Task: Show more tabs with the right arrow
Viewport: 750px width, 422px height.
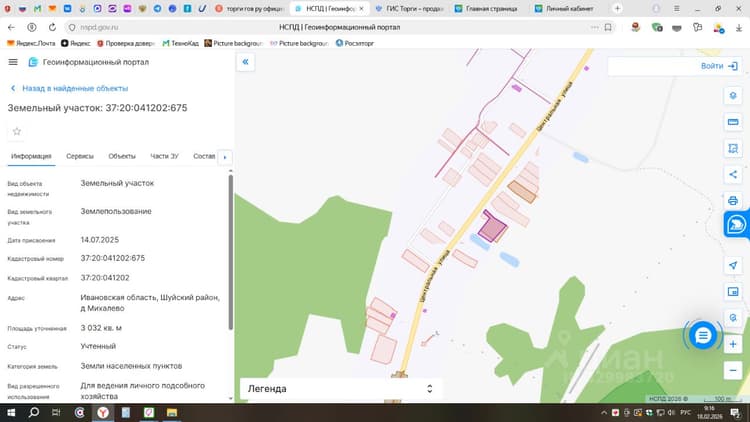Action: click(225, 157)
